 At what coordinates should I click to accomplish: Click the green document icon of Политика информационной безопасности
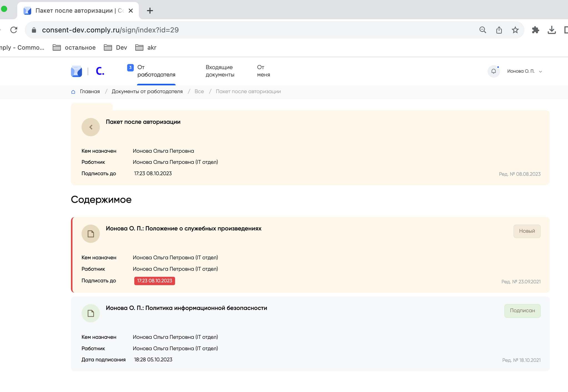point(90,313)
